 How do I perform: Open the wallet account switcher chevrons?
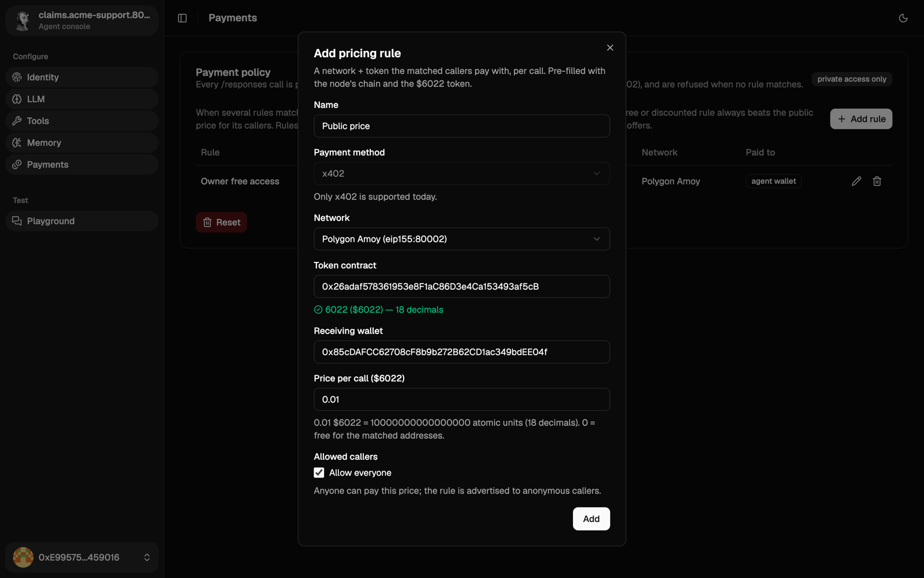pyautogui.click(x=147, y=557)
